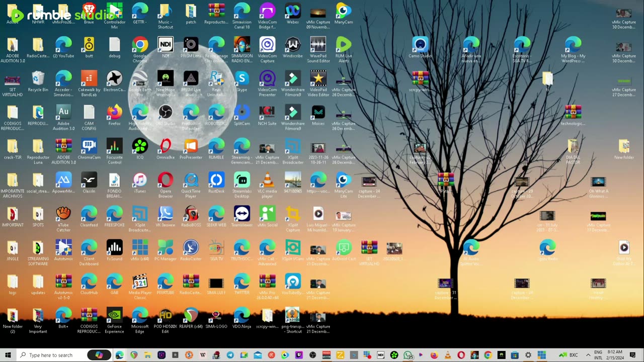Open the ENG INTL language switcher
Screen dimensions: 644x362
[599, 355]
